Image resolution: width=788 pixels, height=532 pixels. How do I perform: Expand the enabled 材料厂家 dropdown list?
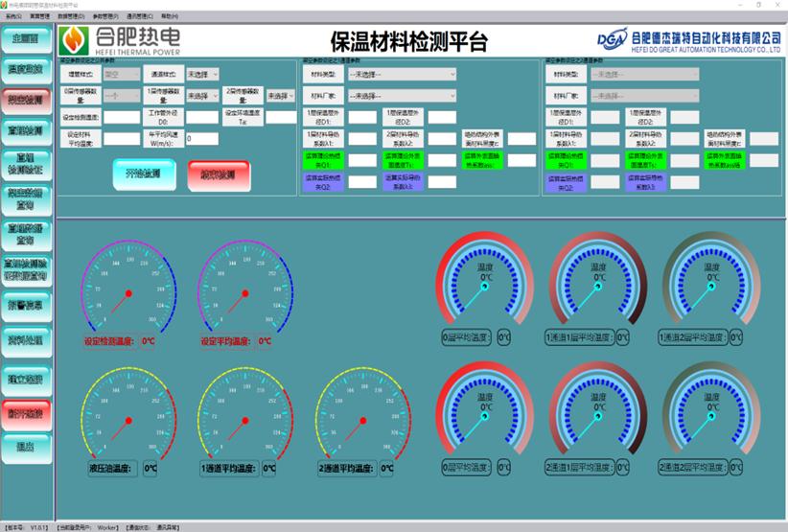pyautogui.click(x=402, y=96)
